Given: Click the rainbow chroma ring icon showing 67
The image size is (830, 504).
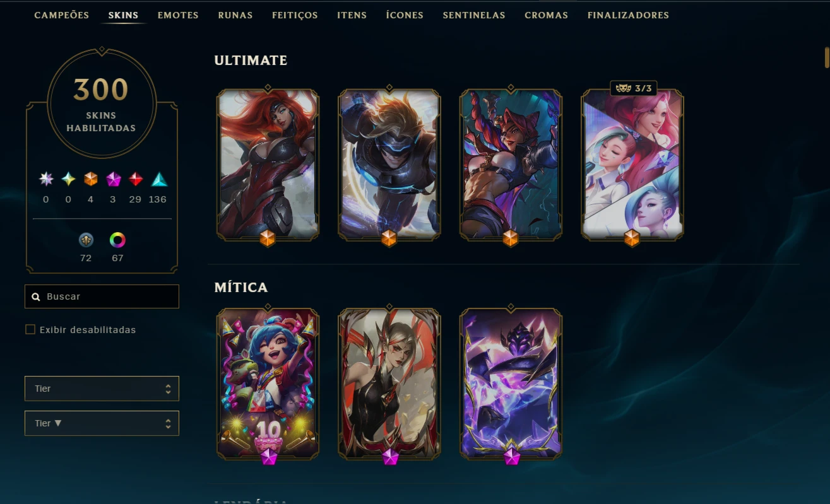Looking at the screenshot, I should pyautogui.click(x=117, y=240).
